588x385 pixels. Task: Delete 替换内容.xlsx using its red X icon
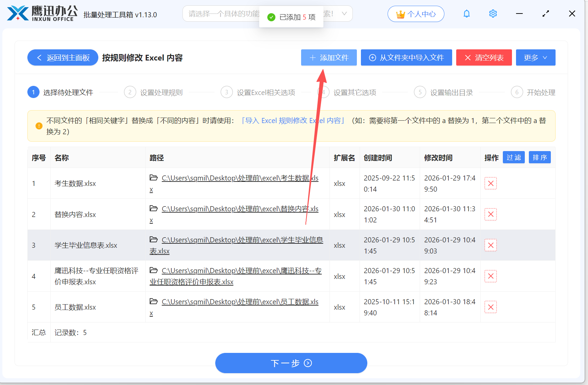tap(491, 214)
